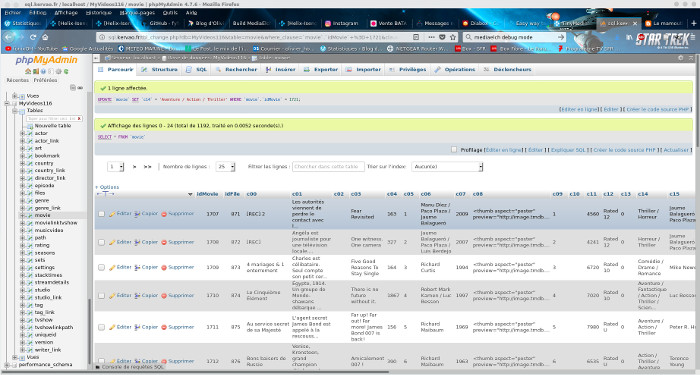Click the reader view icon in URL bar
The height and width of the screenshot is (375, 700).
(416, 37)
